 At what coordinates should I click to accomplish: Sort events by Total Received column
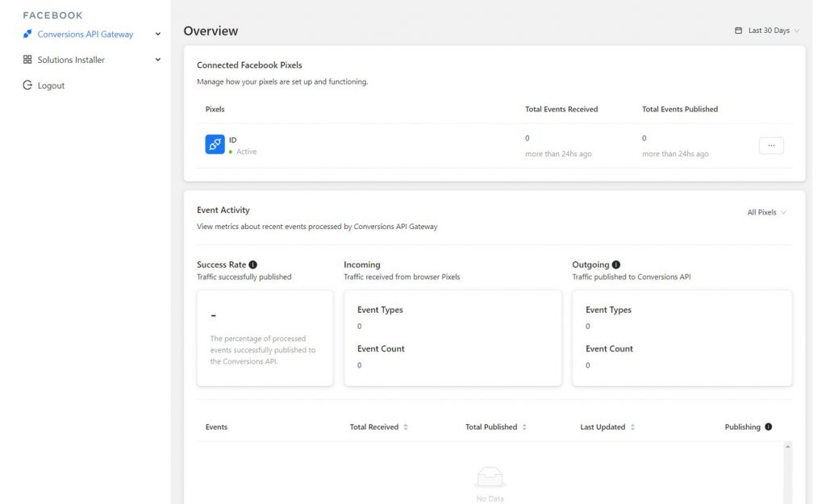[406, 427]
